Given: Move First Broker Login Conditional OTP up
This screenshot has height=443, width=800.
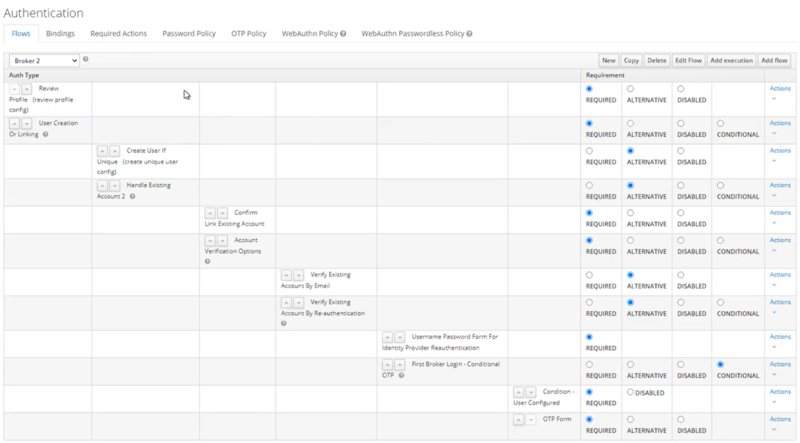Looking at the screenshot, I should point(387,365).
